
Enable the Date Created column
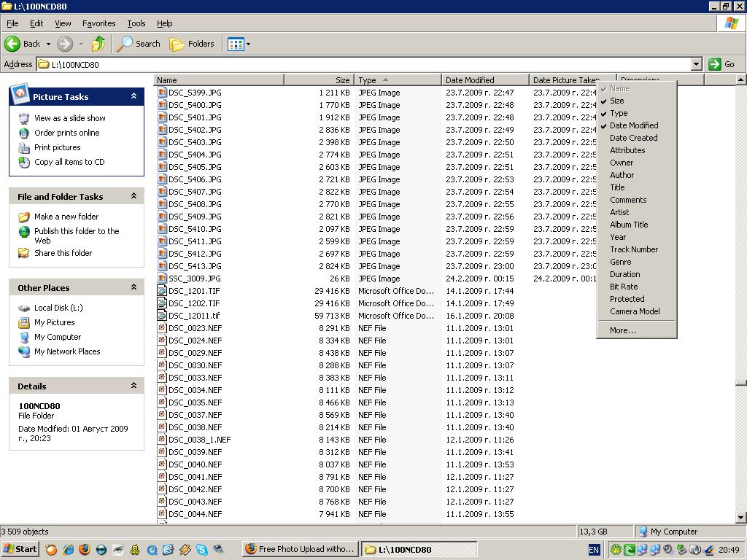(x=633, y=138)
